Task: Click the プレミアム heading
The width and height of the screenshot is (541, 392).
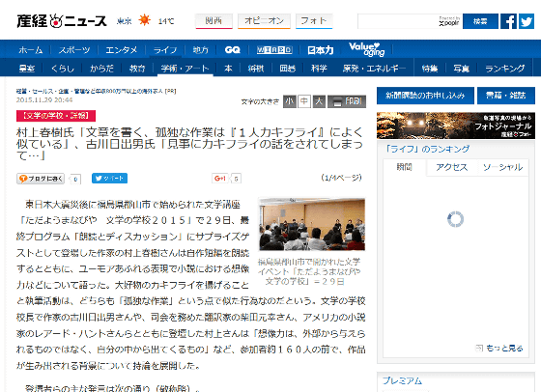Action: tap(402, 380)
